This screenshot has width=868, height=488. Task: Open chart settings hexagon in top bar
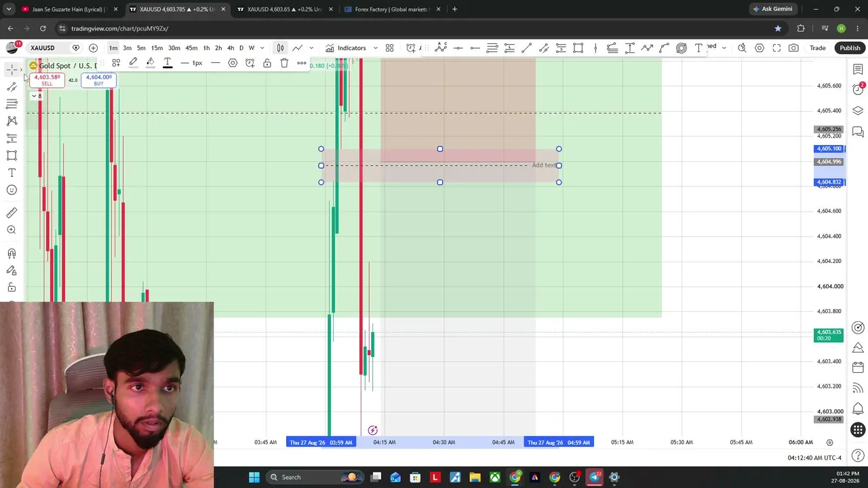(x=759, y=48)
